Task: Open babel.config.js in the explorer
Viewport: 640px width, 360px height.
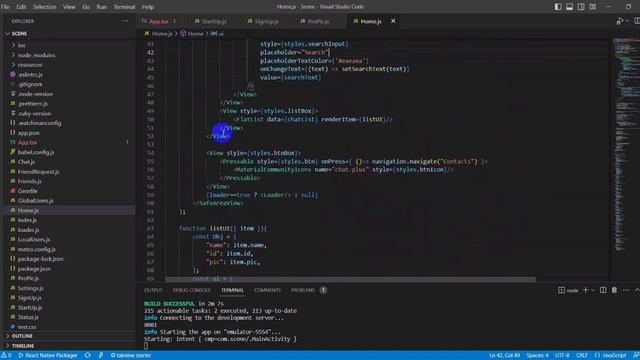Action: pos(36,152)
